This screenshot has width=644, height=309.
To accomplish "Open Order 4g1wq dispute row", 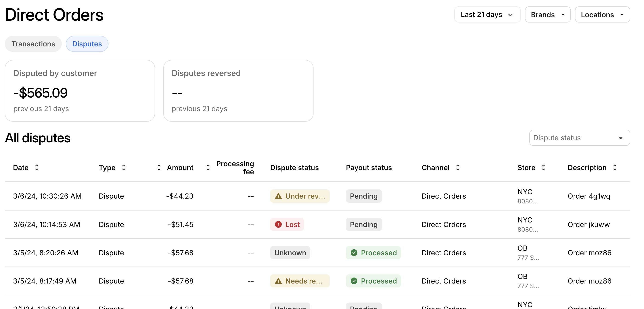I will click(588, 196).
